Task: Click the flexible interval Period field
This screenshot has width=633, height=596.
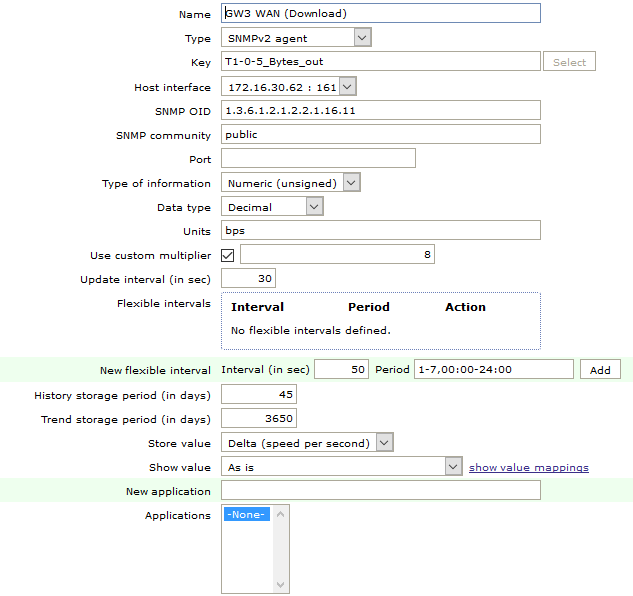Action: click(494, 369)
